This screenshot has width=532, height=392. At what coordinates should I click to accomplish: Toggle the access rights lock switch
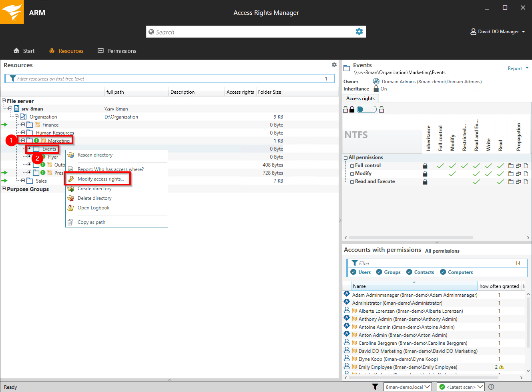tap(366, 109)
